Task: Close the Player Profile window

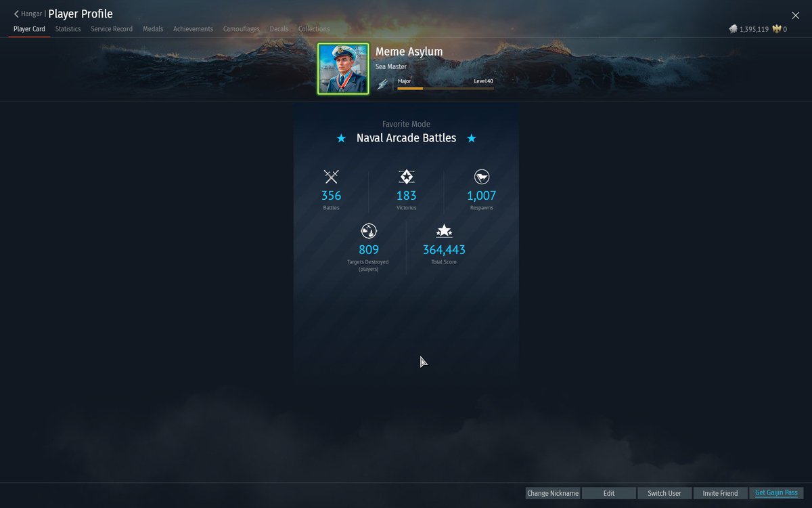Action: pyautogui.click(x=796, y=16)
